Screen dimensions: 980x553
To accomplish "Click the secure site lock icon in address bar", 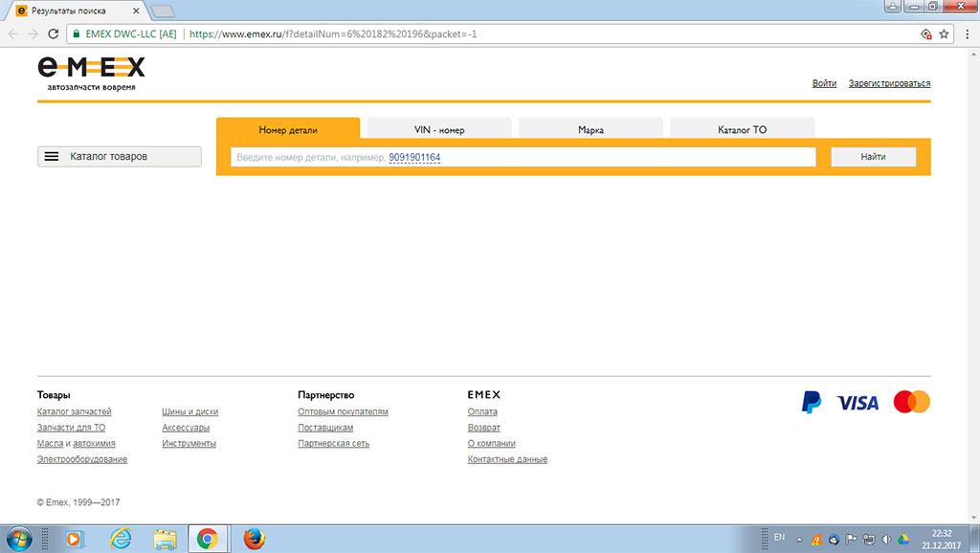I will (x=76, y=32).
